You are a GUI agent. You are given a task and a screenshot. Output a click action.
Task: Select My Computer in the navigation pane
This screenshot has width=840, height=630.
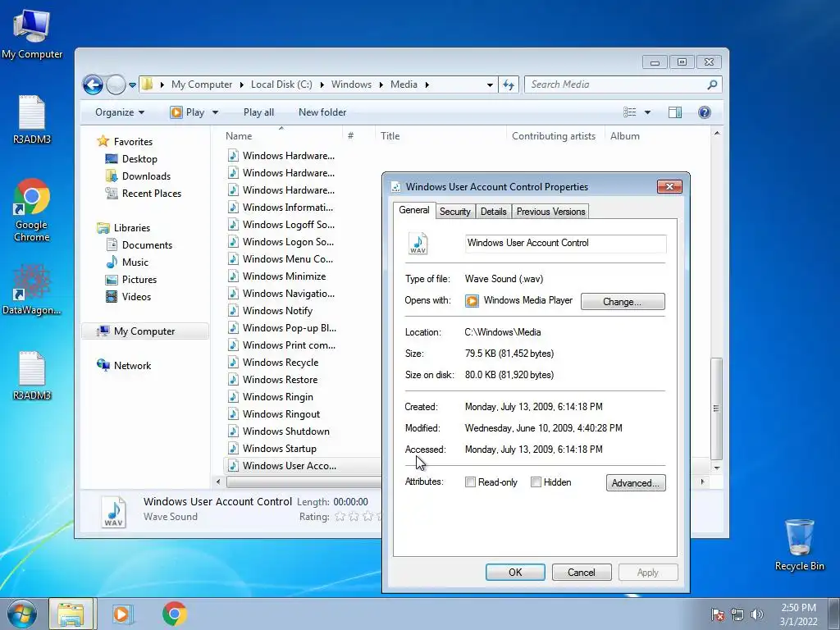(144, 331)
